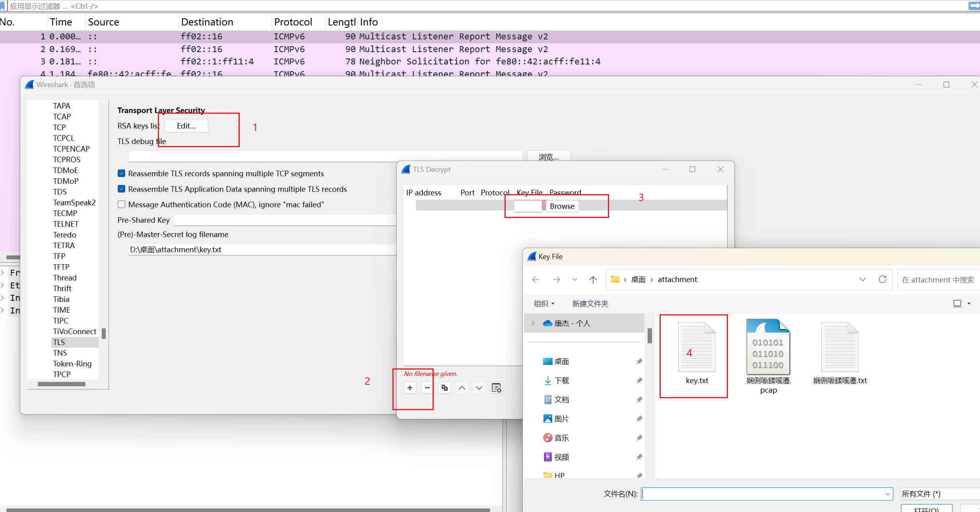This screenshot has width=980, height=512.
Task: Click the refresh icon in Key File dialog
Action: 882,280
